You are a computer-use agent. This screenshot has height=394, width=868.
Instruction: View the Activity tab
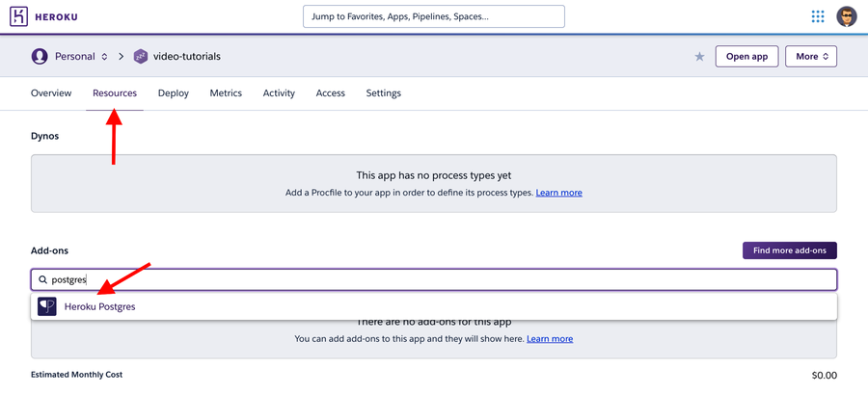279,93
